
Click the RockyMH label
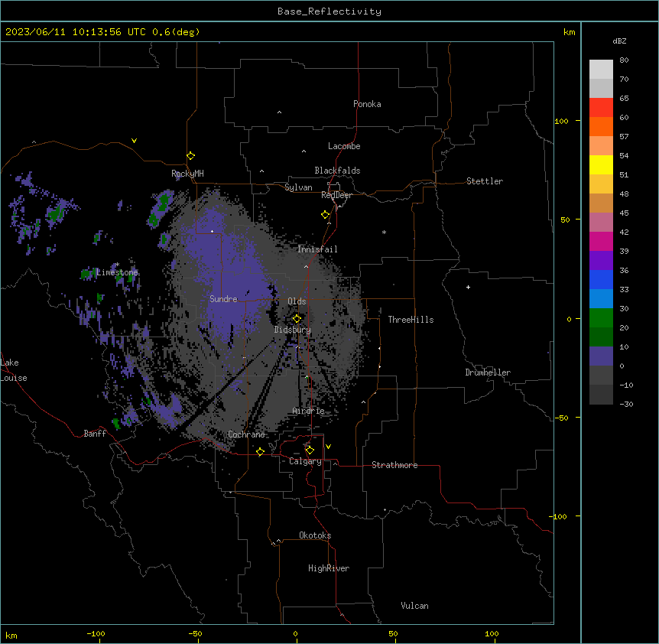[x=187, y=174]
